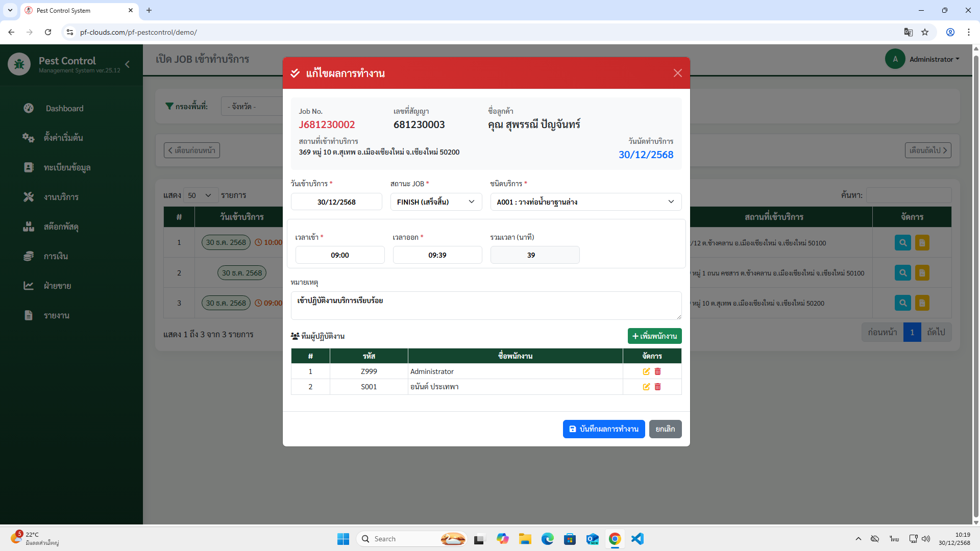Close the edit work result dialog
The image size is (980, 551).
[x=677, y=73]
